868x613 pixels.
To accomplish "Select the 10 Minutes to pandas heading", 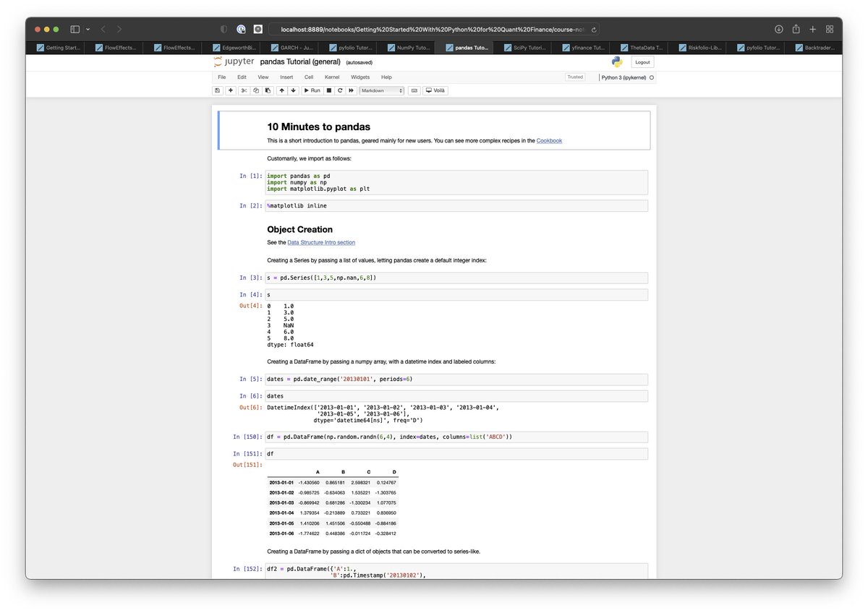I will pos(319,127).
